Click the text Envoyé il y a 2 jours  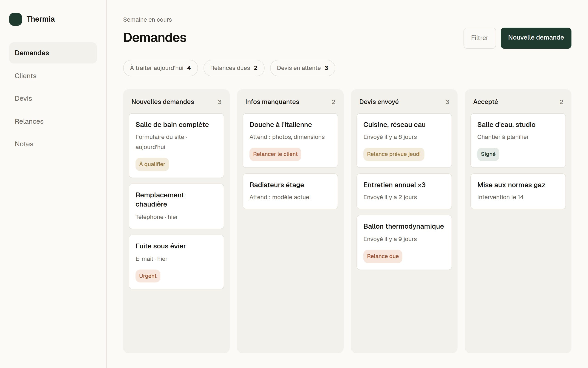[x=390, y=197]
